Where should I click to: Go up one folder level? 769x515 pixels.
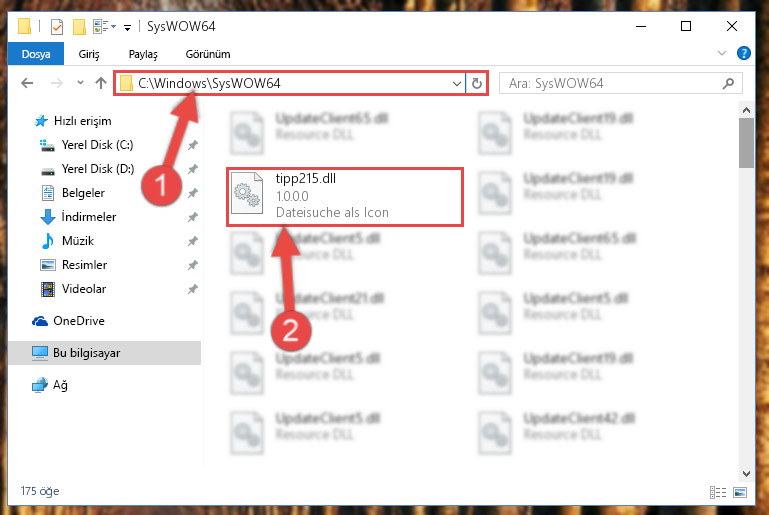tap(101, 83)
